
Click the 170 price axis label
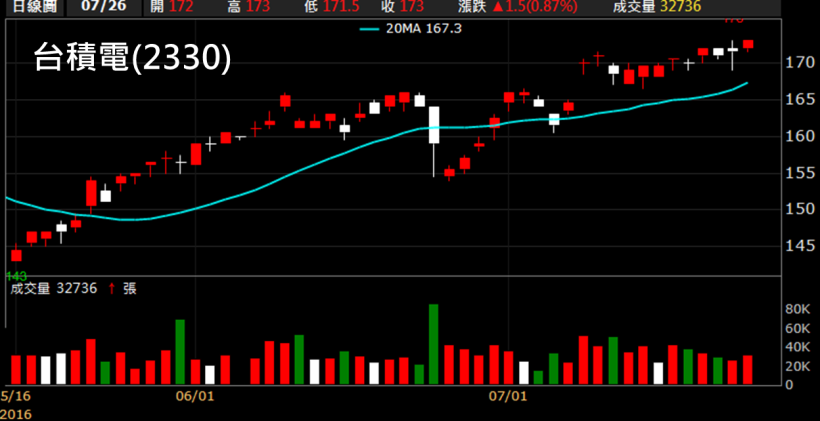[x=800, y=63]
